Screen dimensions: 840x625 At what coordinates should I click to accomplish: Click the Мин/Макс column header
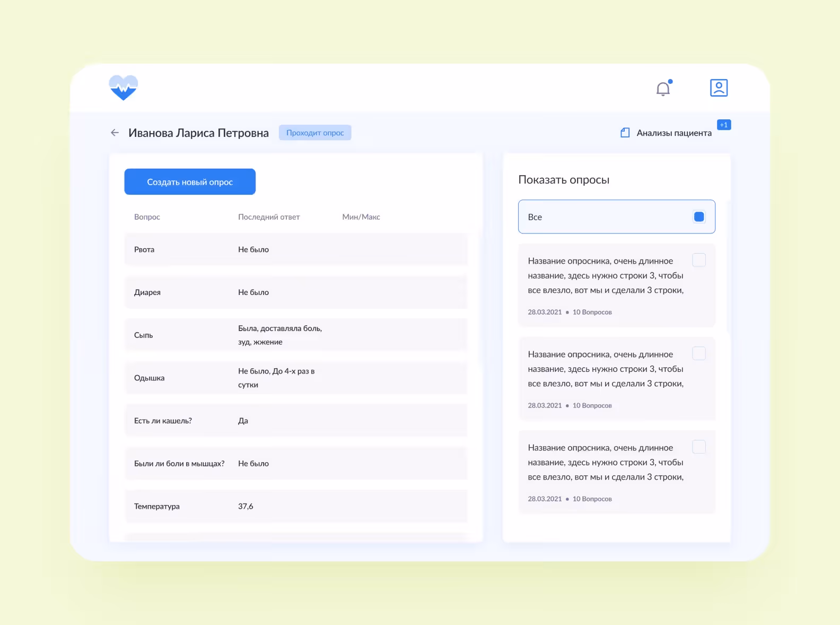pos(361,217)
